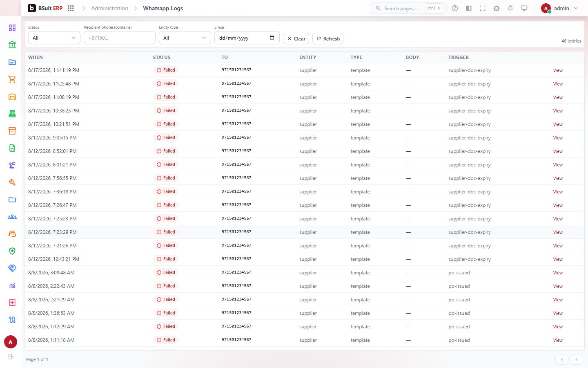The height and width of the screenshot is (368, 588).
Task: Open the bank/finance module icon in sidebar
Action: click(x=12, y=45)
